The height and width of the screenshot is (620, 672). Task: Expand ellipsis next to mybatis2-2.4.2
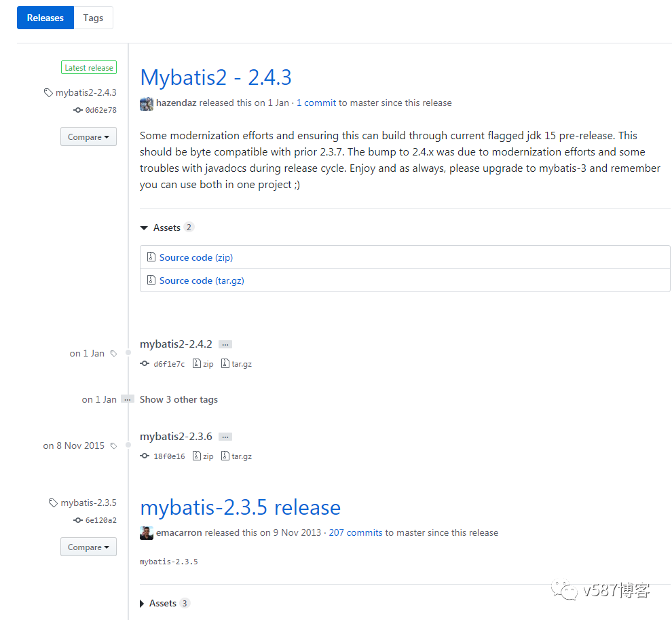tap(225, 344)
